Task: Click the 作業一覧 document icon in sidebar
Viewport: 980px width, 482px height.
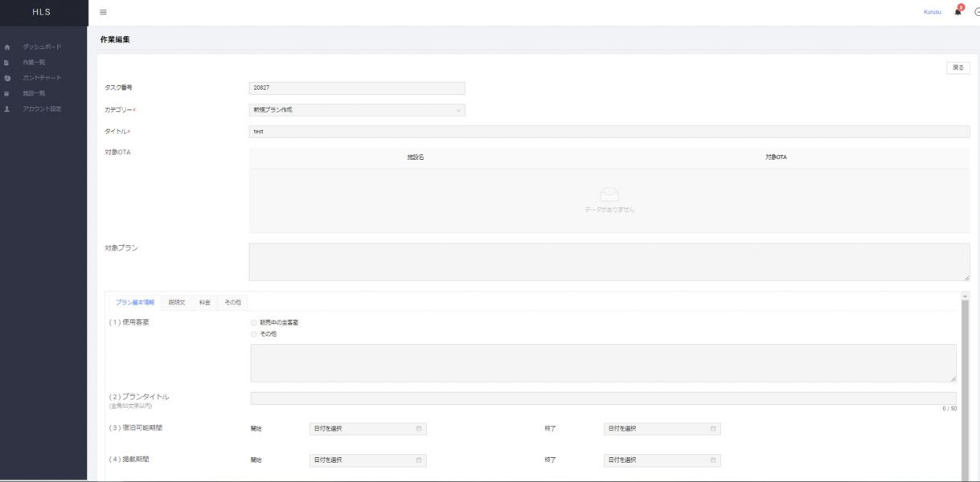Action: (7, 63)
